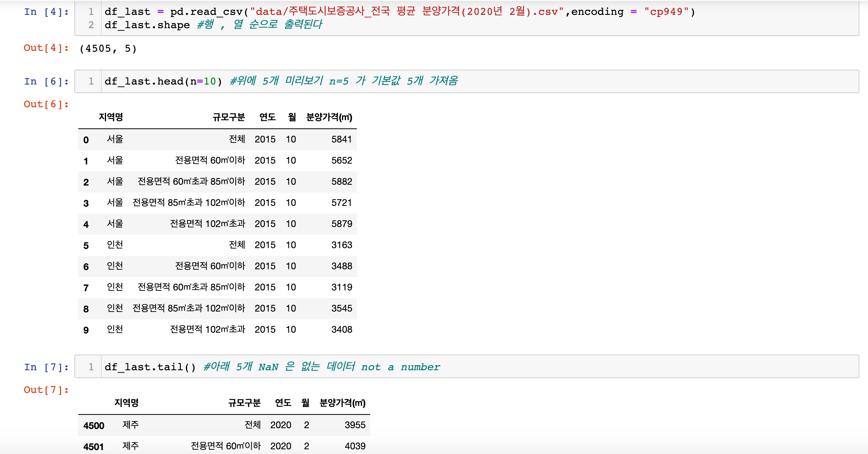The height and width of the screenshot is (454, 868).
Task: Click the Out[6] output prompt to collapse output
Action: point(46,104)
